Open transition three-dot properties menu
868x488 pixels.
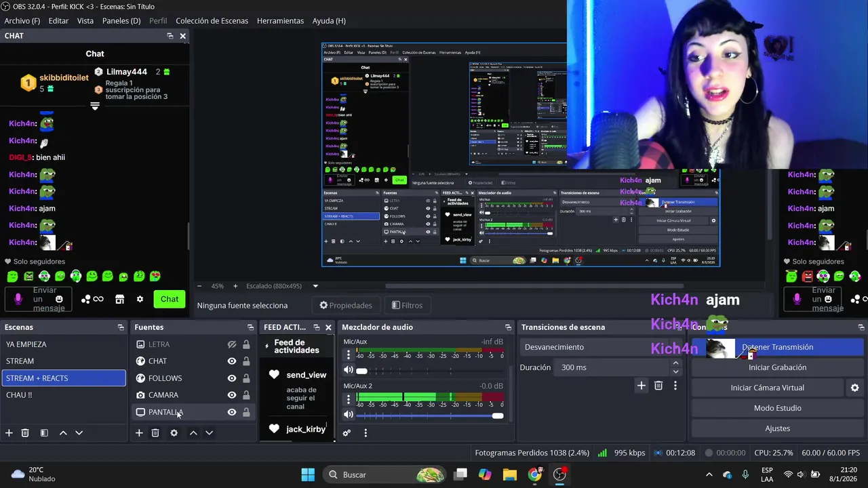675,386
